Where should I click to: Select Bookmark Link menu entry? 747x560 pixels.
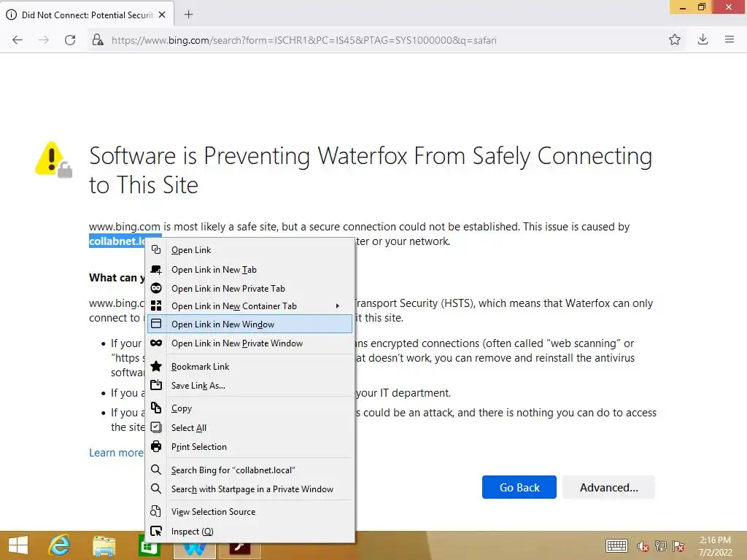pyautogui.click(x=250, y=367)
